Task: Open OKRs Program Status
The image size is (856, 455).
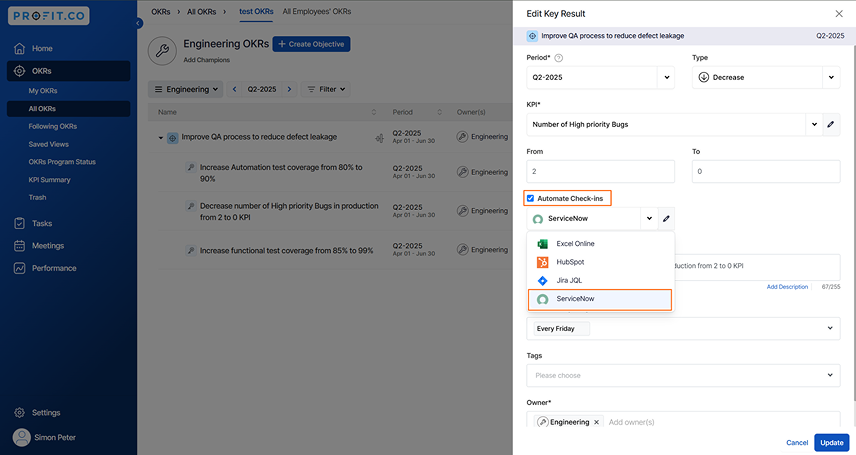Action: click(x=62, y=162)
